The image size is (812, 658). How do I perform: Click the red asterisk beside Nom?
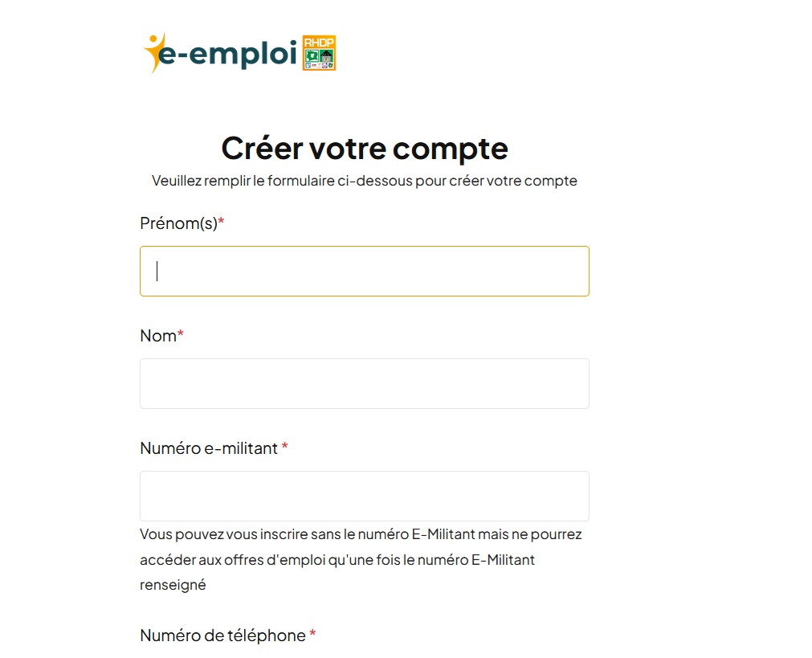pos(180,333)
